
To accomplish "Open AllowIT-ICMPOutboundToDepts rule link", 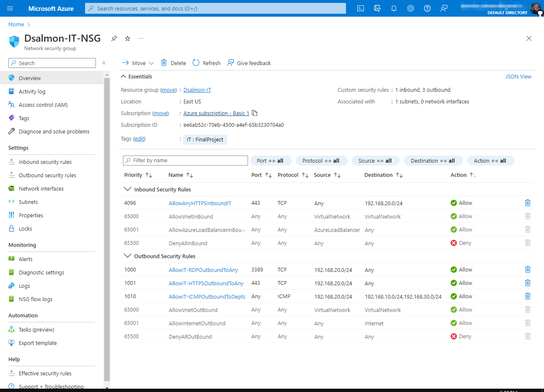I will 207,297.
